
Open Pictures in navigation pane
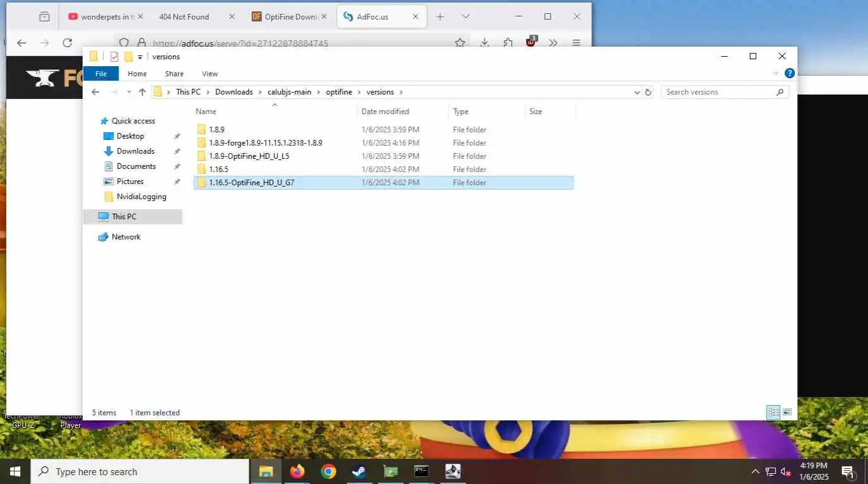click(130, 181)
